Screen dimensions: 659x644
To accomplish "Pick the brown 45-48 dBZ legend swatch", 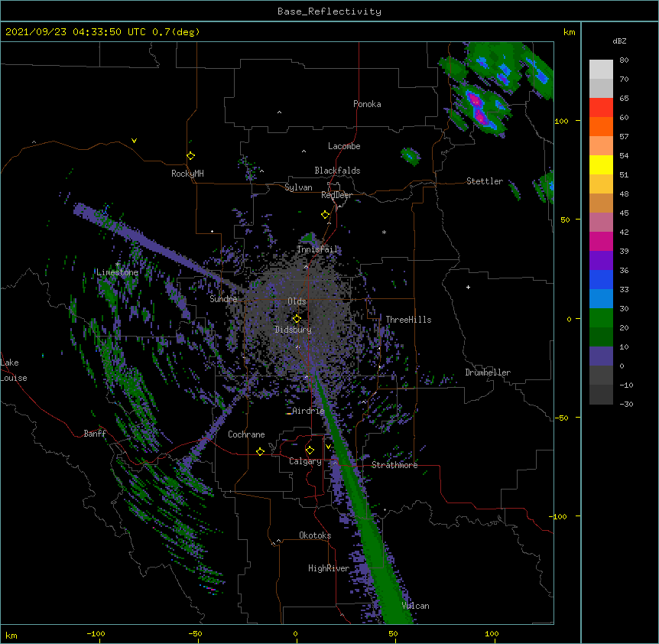I will click(601, 203).
